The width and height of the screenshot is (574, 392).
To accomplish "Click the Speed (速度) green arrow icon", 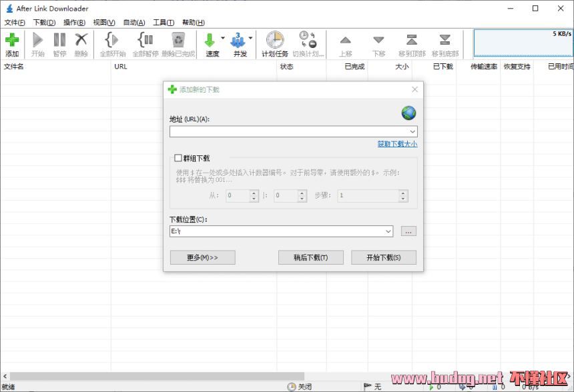I will [210, 41].
